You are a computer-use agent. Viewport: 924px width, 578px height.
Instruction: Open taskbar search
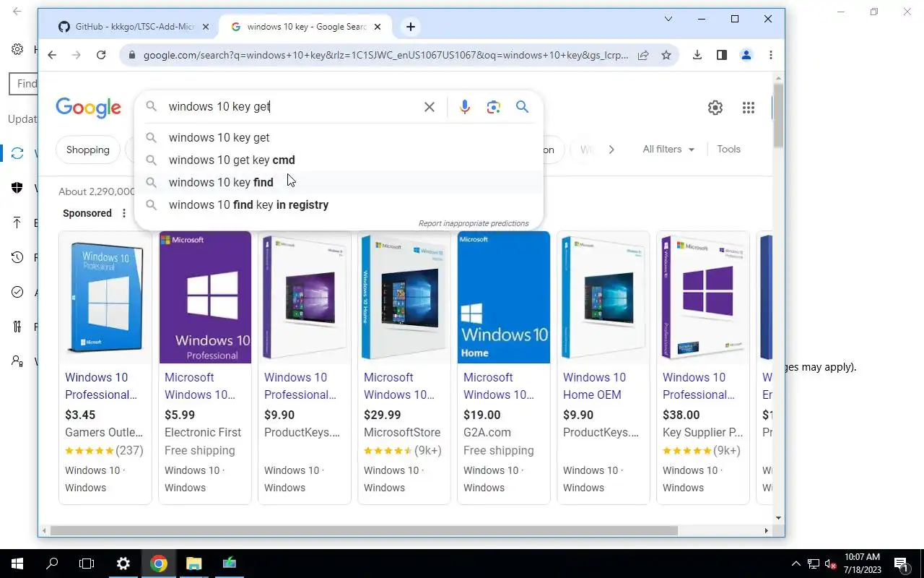tap(52, 564)
